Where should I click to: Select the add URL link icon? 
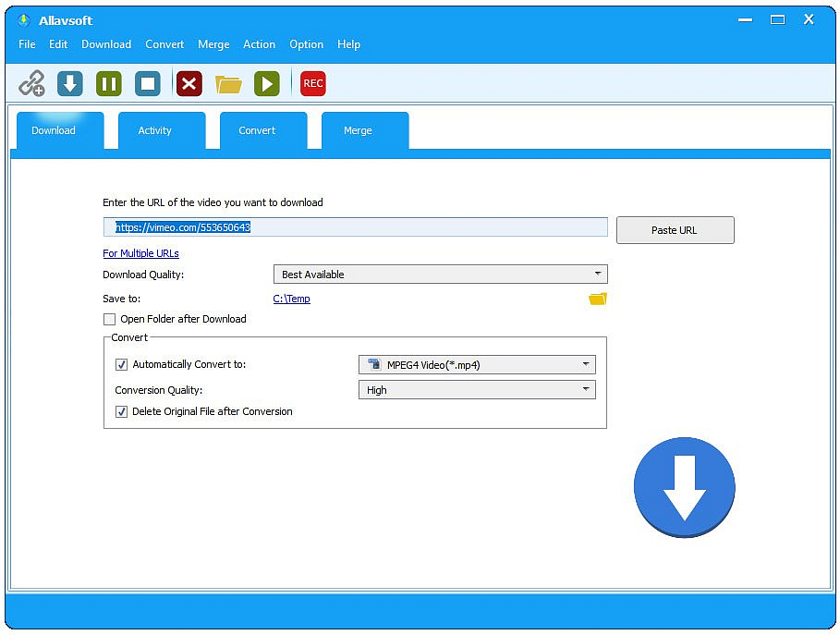(x=32, y=83)
